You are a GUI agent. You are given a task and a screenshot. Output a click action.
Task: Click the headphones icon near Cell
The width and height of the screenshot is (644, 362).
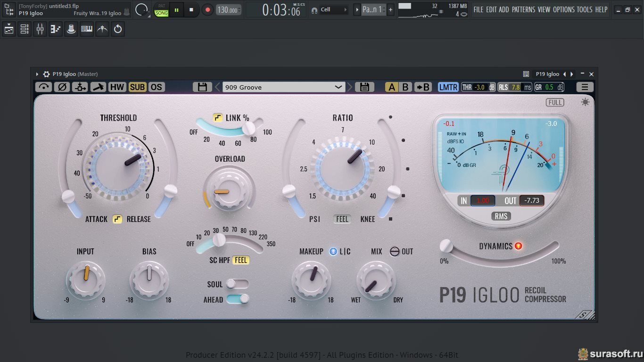(314, 9)
